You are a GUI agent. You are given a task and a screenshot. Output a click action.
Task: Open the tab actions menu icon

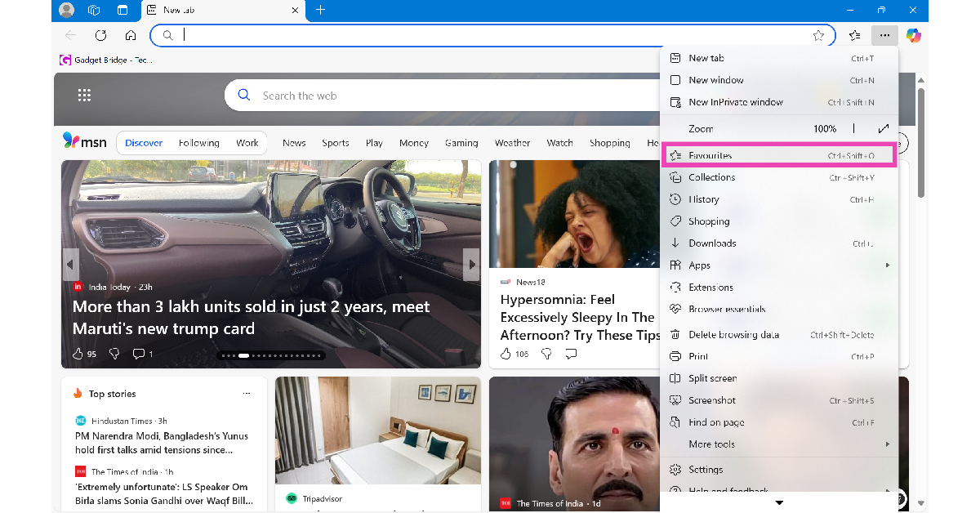tap(122, 10)
